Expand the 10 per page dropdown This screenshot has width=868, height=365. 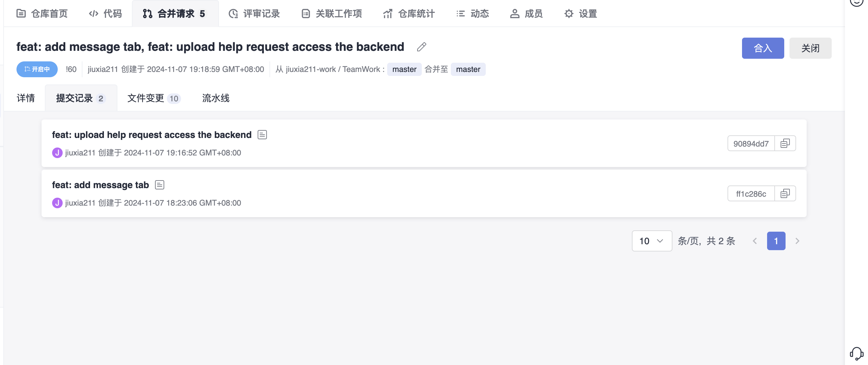pos(651,241)
